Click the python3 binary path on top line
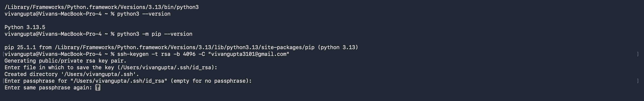 pos(102,7)
